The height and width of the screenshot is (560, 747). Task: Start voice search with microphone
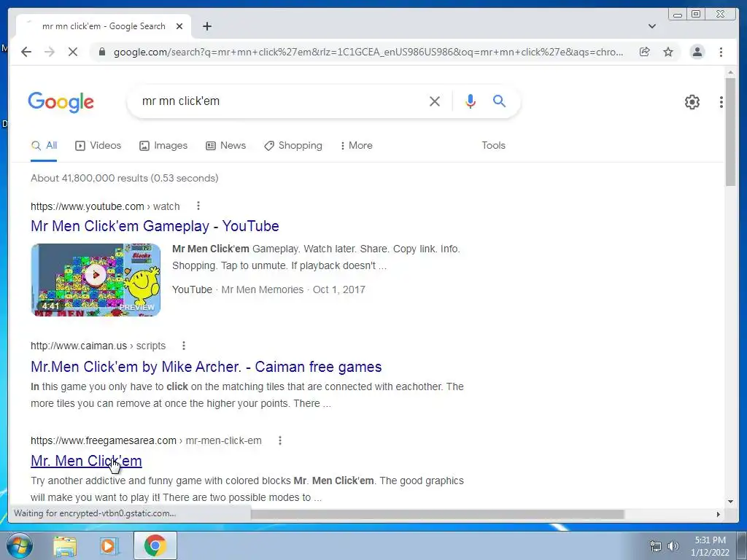coord(471,101)
